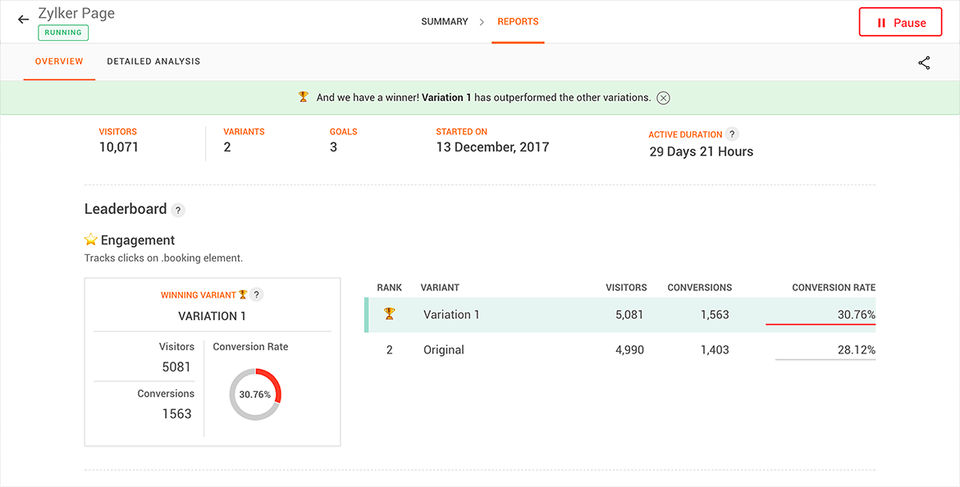Click the Engagement star icon
The width and height of the screenshot is (960, 487).
click(91, 240)
